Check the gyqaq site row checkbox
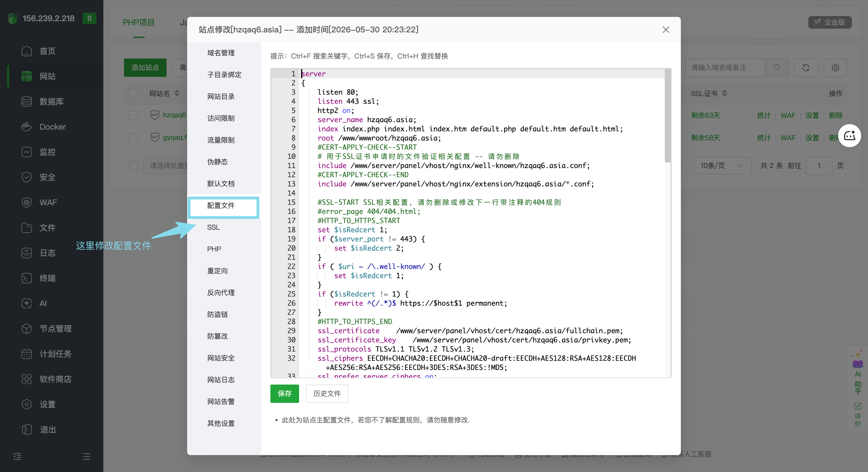Image resolution: width=868 pixels, height=472 pixels. tap(133, 138)
